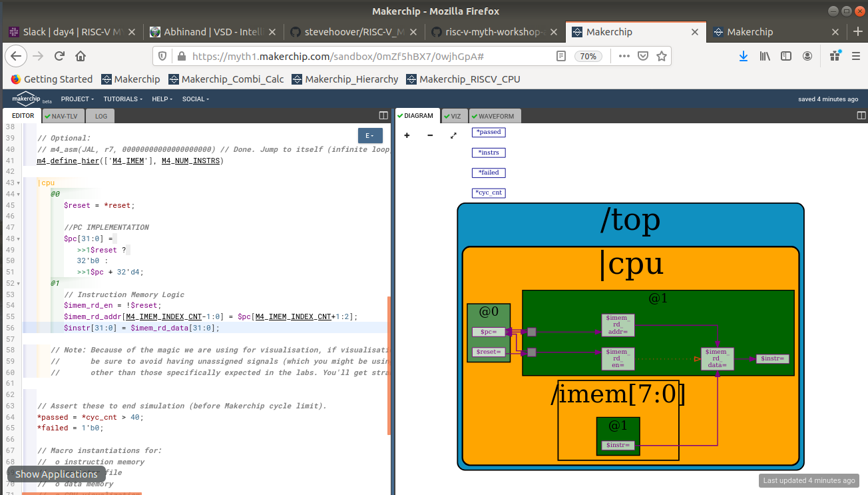Close the active Makerchip tab
Image resolution: width=868 pixels, height=495 pixels.
695,31
